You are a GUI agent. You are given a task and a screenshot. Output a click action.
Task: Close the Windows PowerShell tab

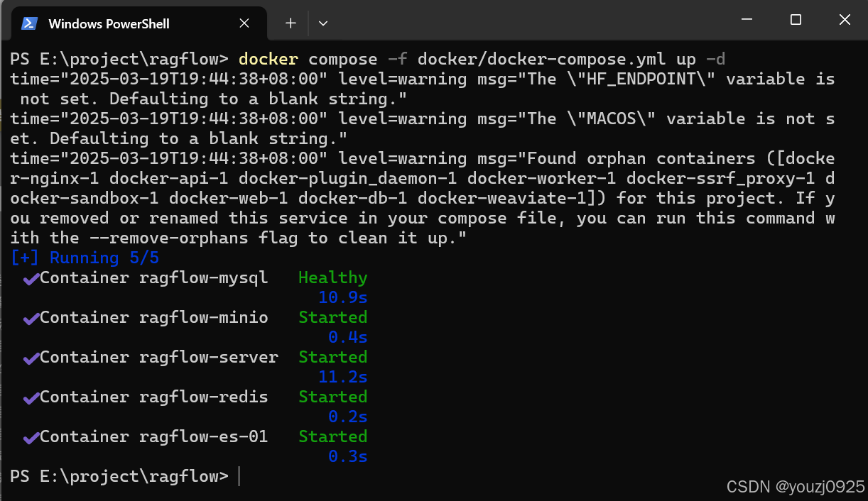click(x=244, y=23)
